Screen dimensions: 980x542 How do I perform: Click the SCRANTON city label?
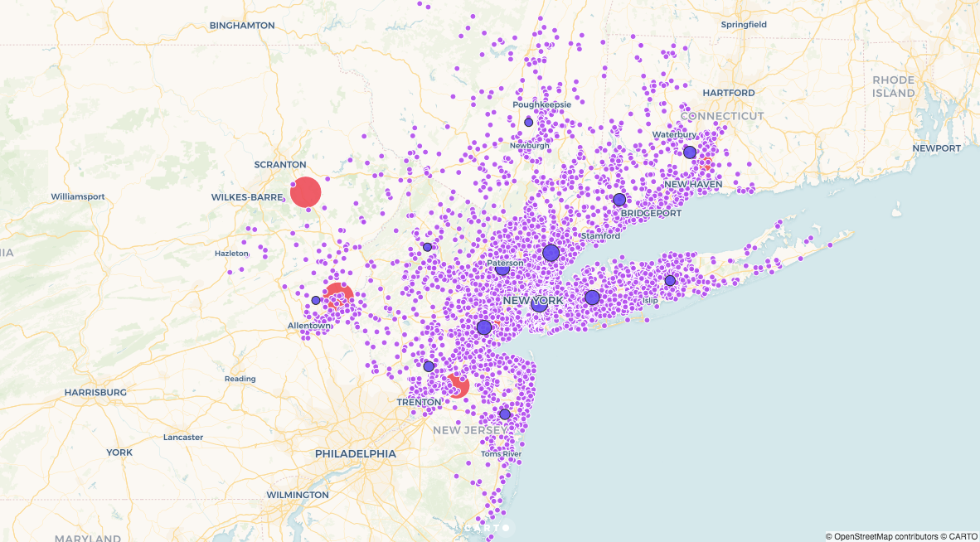point(280,165)
